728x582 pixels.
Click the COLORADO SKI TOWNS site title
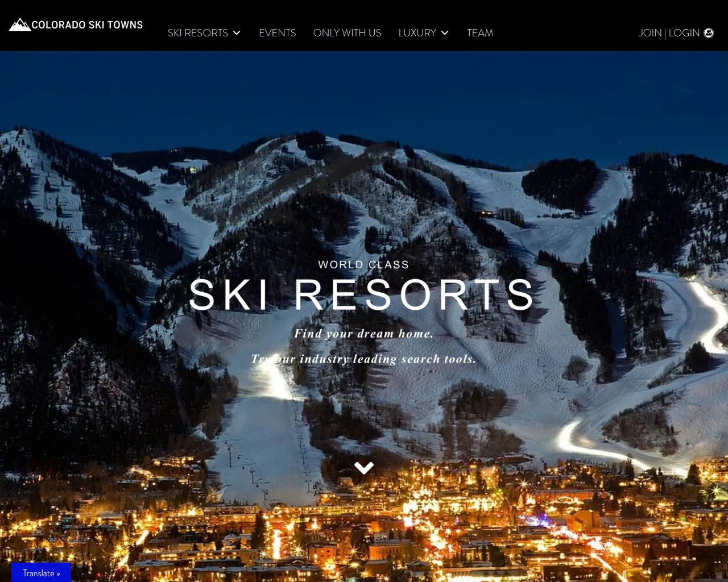pyautogui.click(x=88, y=25)
